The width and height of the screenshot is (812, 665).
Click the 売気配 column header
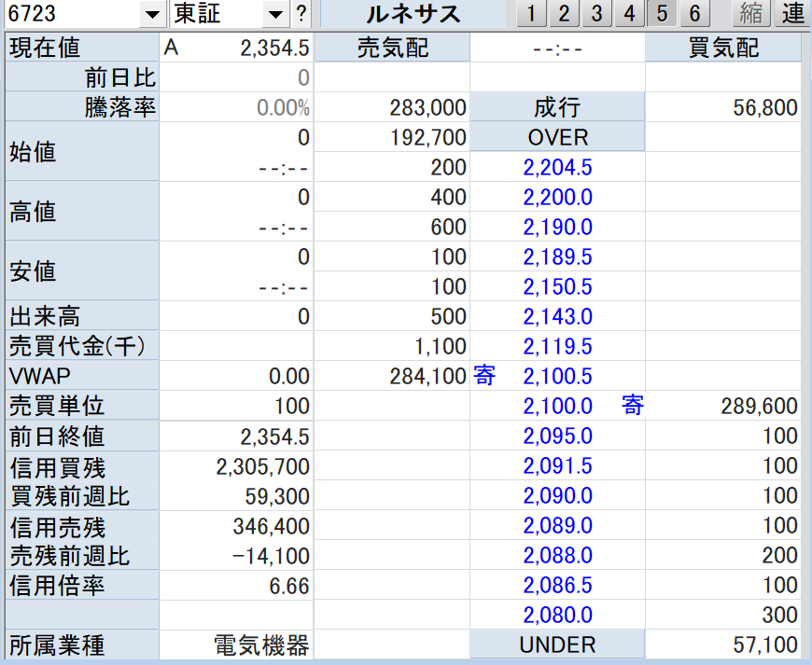click(392, 48)
